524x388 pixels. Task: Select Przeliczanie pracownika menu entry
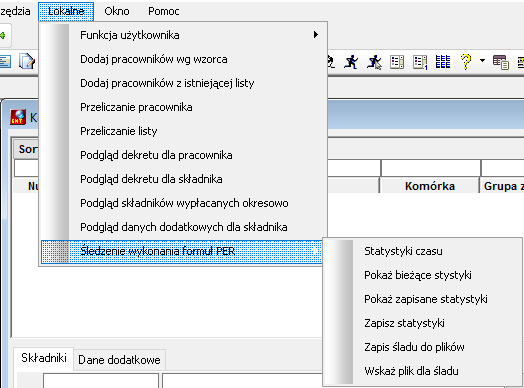pos(183,107)
